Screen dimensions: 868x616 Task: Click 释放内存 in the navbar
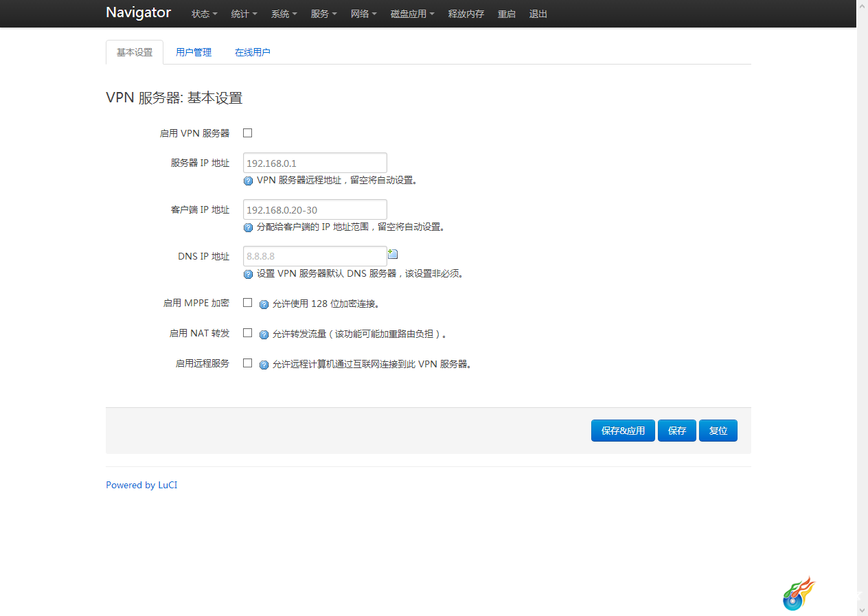coord(466,14)
